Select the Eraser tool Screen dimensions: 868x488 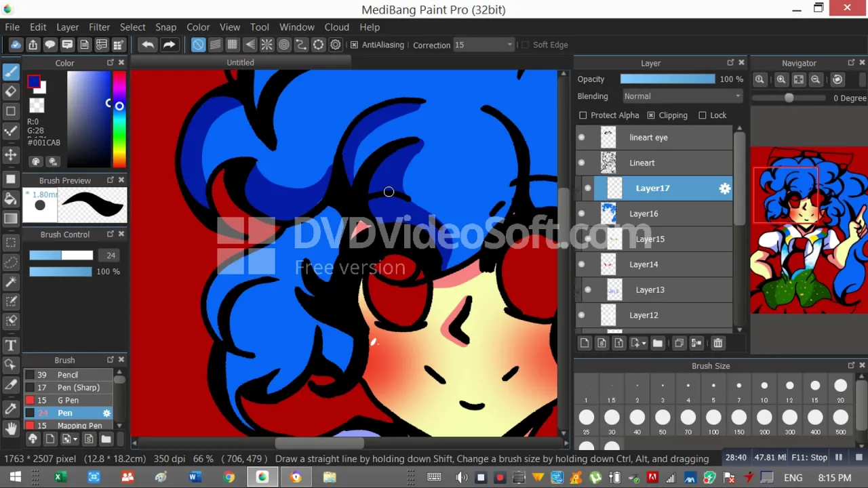[x=11, y=91]
